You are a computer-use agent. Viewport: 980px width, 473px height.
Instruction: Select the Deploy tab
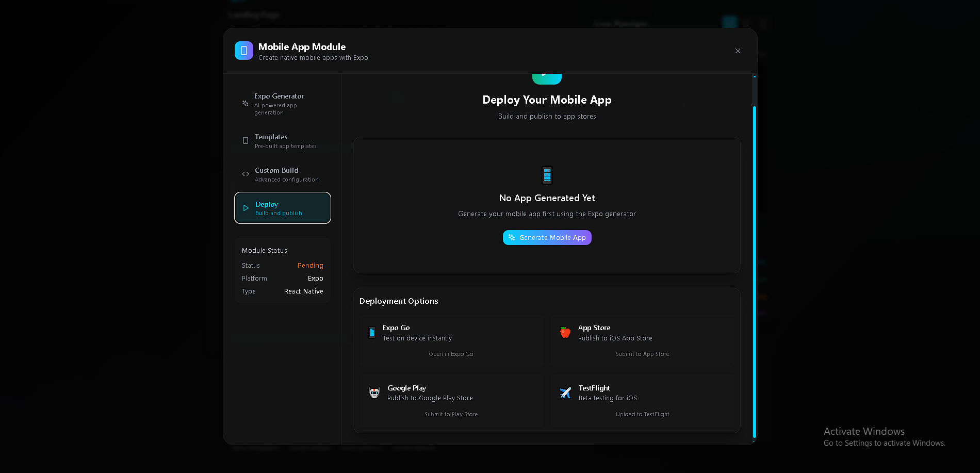(x=283, y=208)
